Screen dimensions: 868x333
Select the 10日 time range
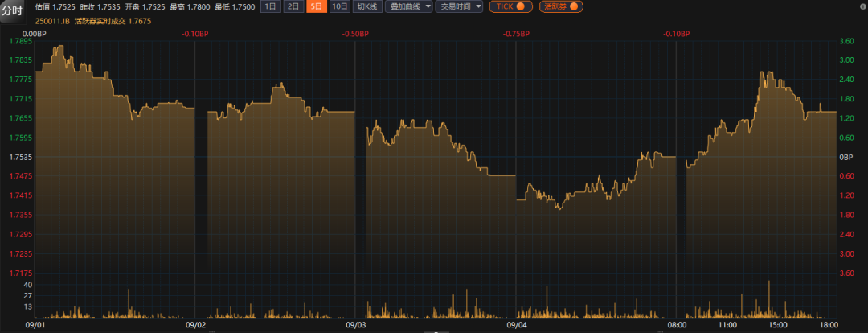pyautogui.click(x=340, y=6)
